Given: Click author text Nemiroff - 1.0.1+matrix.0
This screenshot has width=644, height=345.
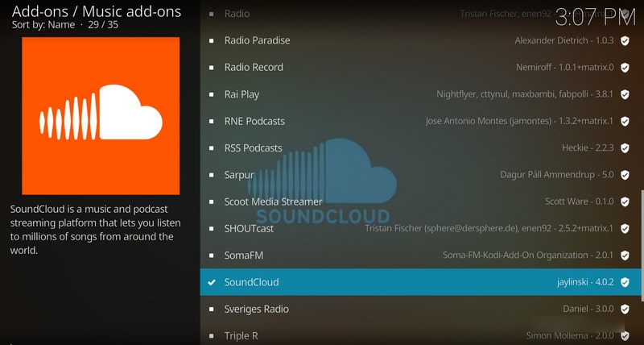Looking at the screenshot, I should tap(565, 68).
